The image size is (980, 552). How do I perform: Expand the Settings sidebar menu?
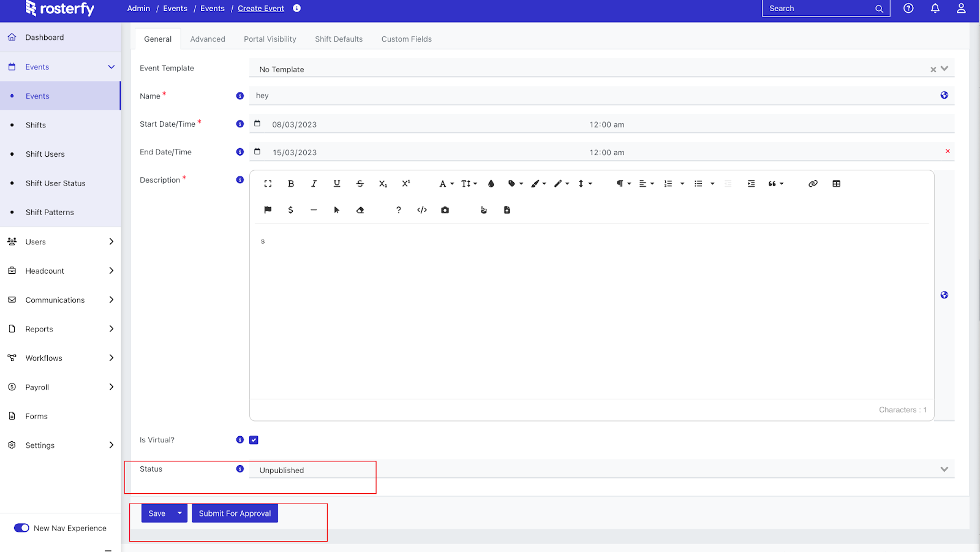pos(111,445)
